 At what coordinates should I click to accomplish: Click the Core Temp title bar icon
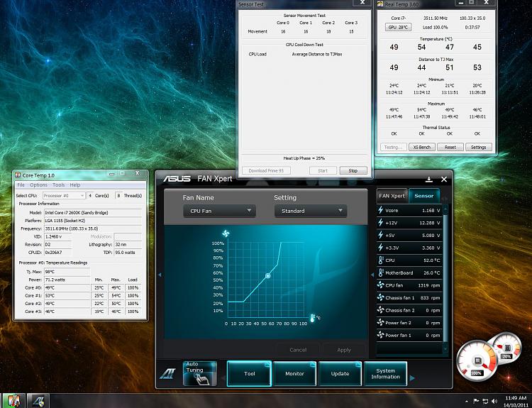coord(18,175)
